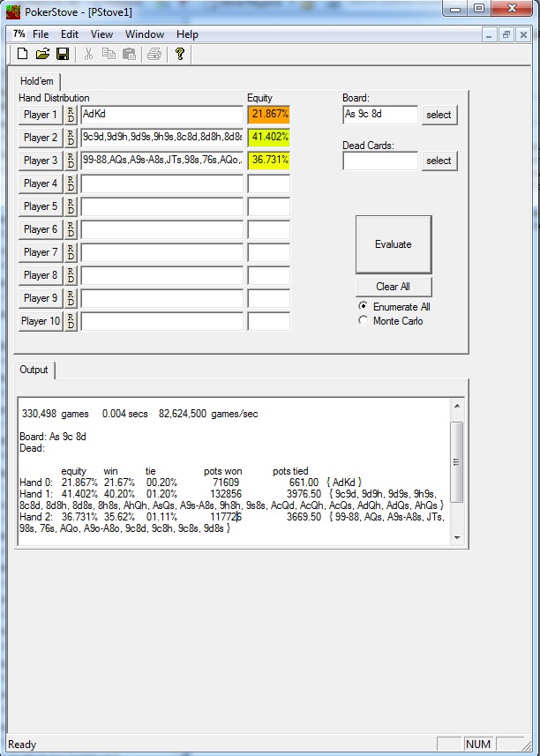Image resolution: width=540 pixels, height=756 pixels.
Task: Save using the floppy disk icon
Action: click(63, 54)
